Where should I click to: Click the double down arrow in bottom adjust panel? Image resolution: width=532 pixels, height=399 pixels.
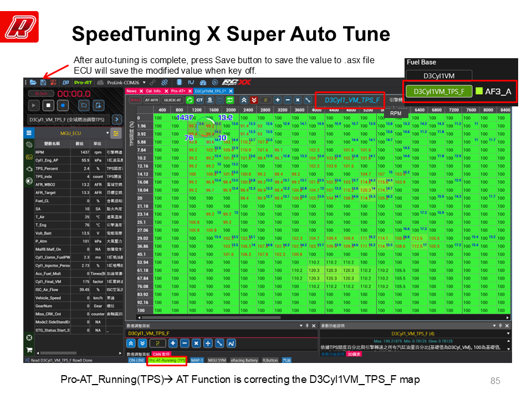[142, 344]
